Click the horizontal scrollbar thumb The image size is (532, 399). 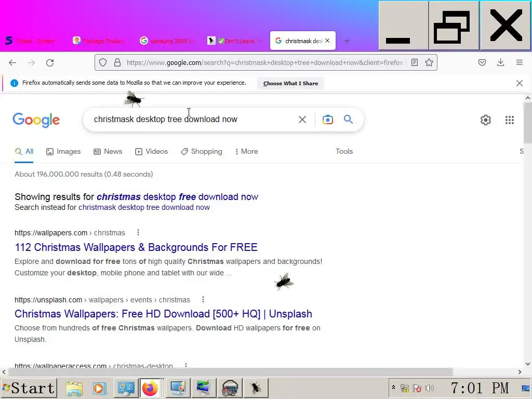[230, 372]
